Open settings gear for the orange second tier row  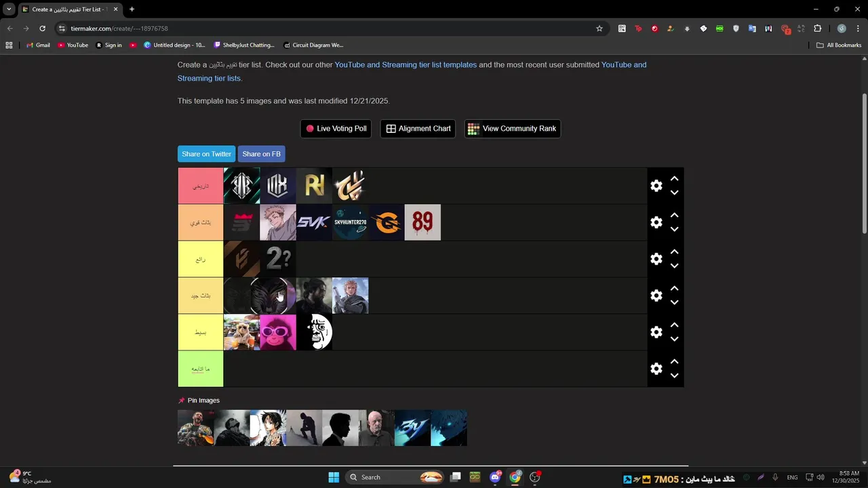[656, 222]
